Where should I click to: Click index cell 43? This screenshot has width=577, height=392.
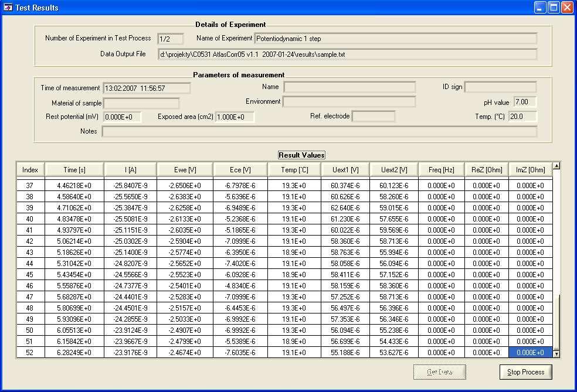tap(30, 253)
